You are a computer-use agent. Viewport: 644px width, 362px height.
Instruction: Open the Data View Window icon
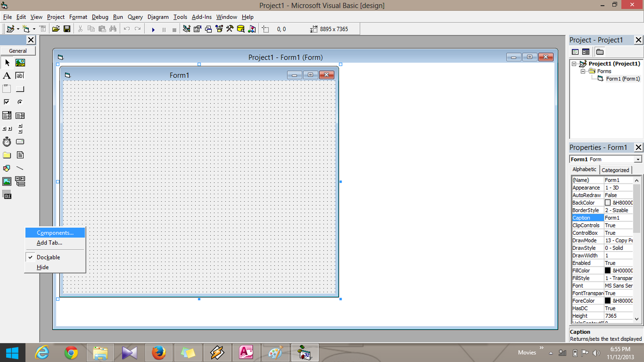click(240, 29)
